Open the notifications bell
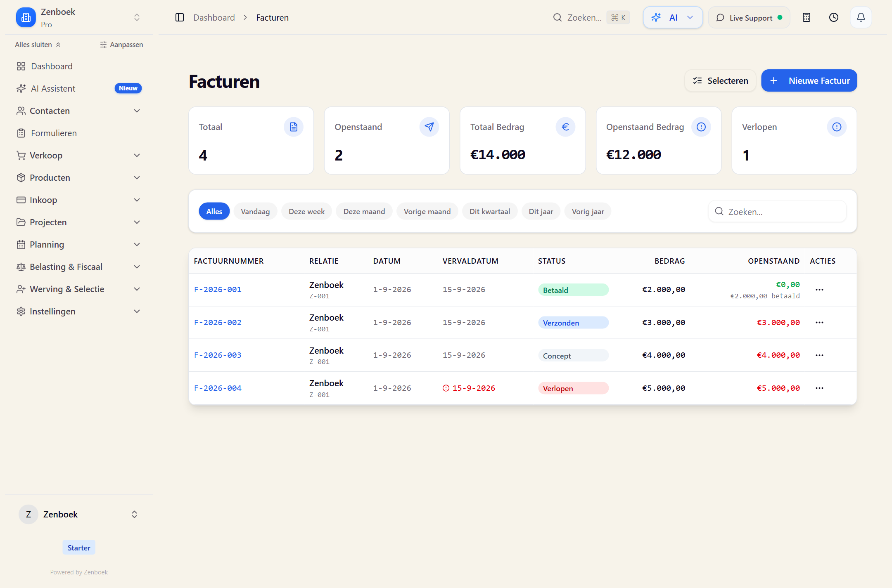 [x=861, y=17]
